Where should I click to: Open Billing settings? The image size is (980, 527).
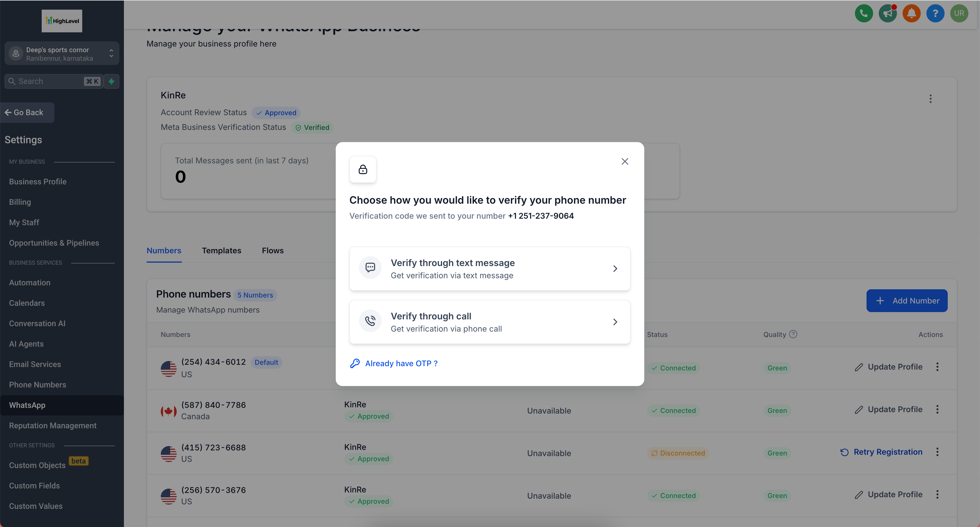[x=20, y=202]
